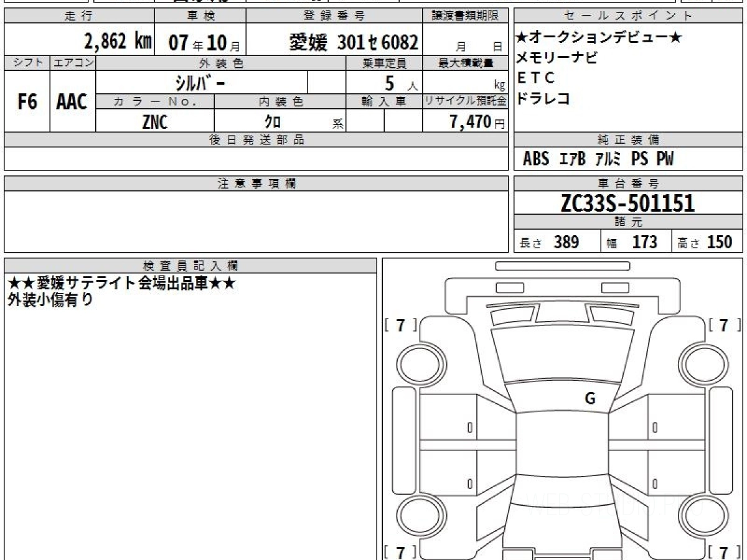
Task: Click chassis number ZC33S-501151
Action: click(x=627, y=203)
